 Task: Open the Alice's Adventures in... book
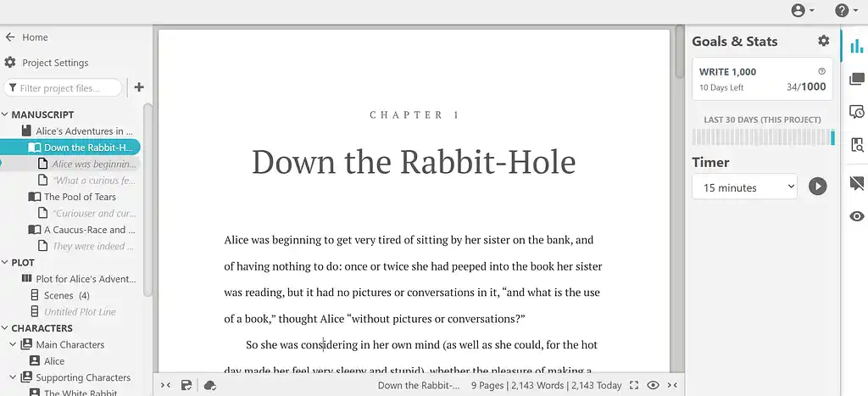pyautogui.click(x=77, y=131)
